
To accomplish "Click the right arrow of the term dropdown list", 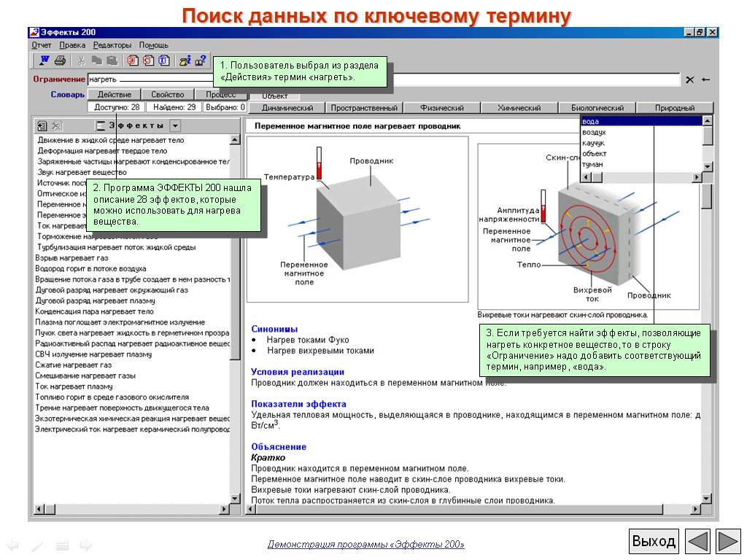I will point(697,177).
